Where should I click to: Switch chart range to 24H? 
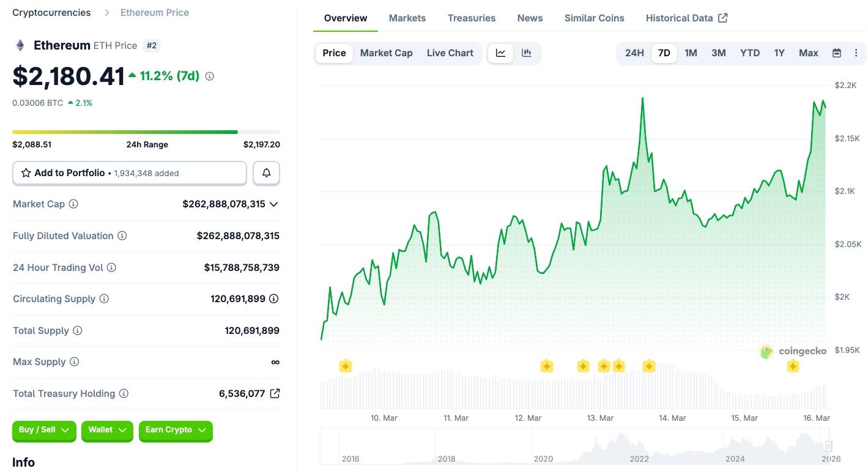pos(634,53)
